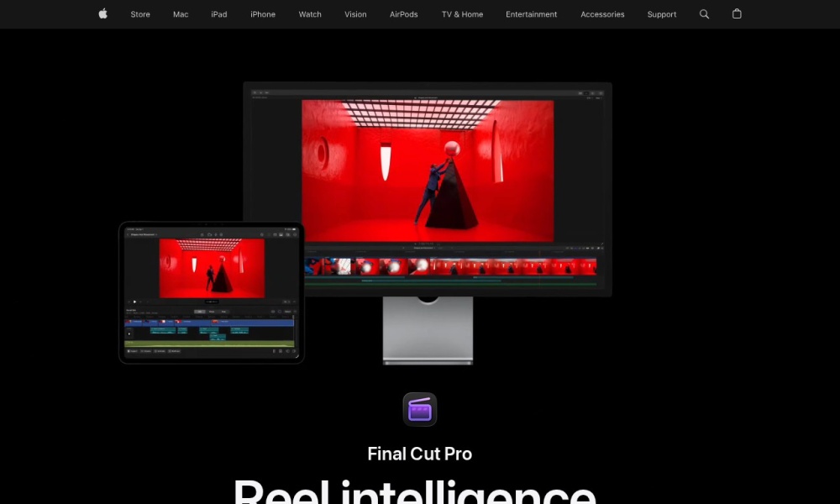Choose Entertainment in the navigation bar
This screenshot has width=840, height=504.
(532, 14)
